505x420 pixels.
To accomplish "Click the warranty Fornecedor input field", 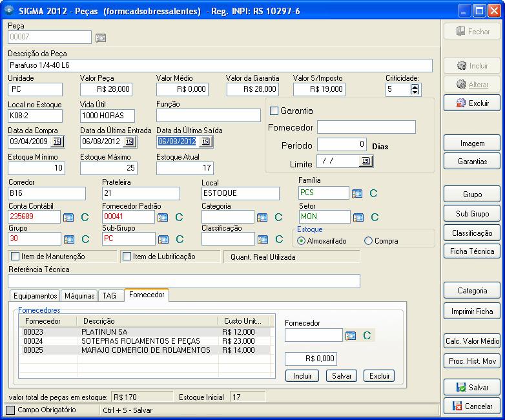I will point(366,127).
